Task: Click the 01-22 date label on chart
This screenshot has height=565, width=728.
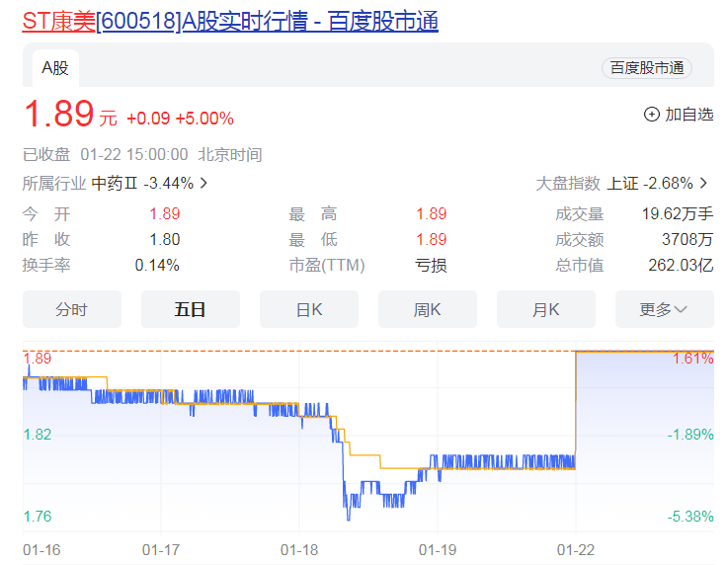Action: (x=576, y=550)
